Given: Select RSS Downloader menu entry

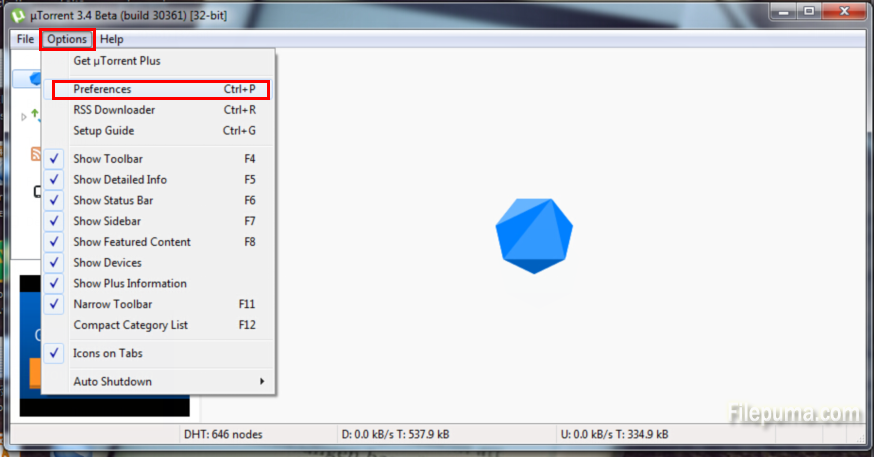Looking at the screenshot, I should click(114, 110).
